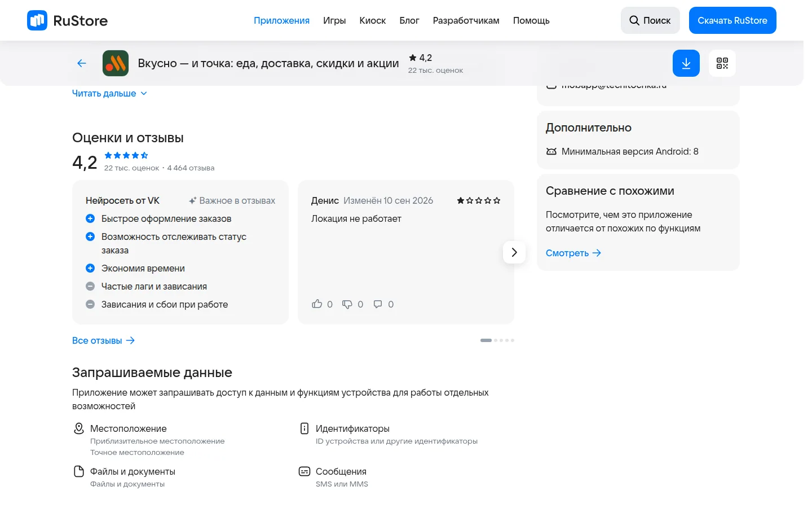Click the Запрашиваемые данные heading
Image resolution: width=812 pixels, height=508 pixels.
point(152,373)
